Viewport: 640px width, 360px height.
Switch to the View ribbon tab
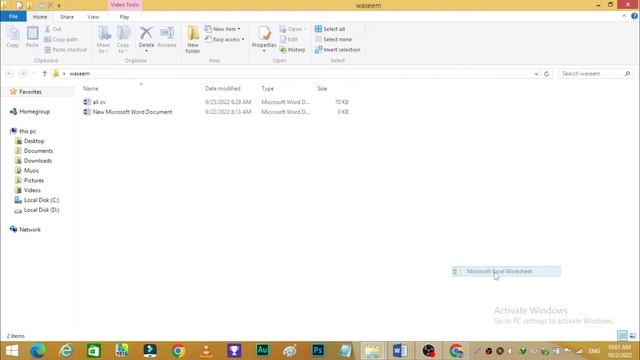(x=93, y=17)
